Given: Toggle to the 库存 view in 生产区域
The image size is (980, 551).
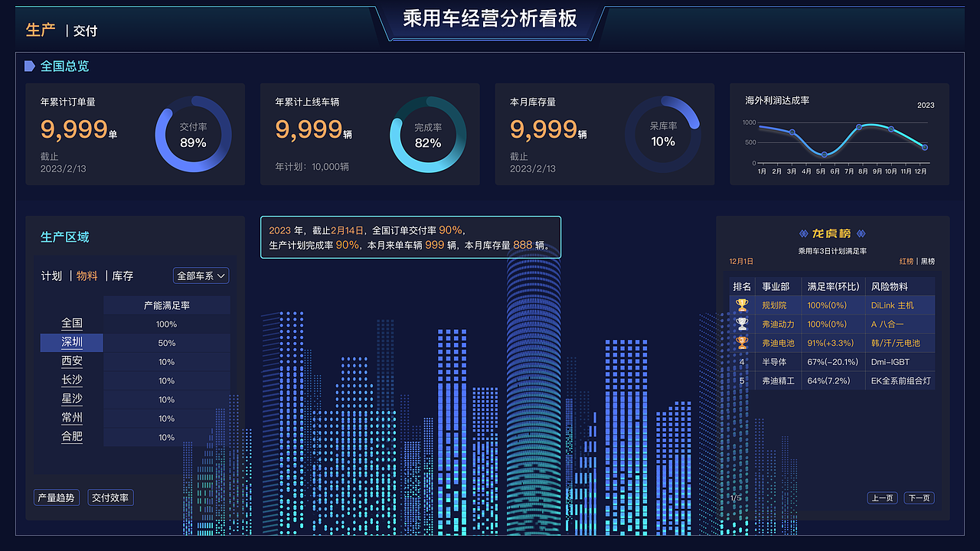Looking at the screenshot, I should (x=121, y=275).
